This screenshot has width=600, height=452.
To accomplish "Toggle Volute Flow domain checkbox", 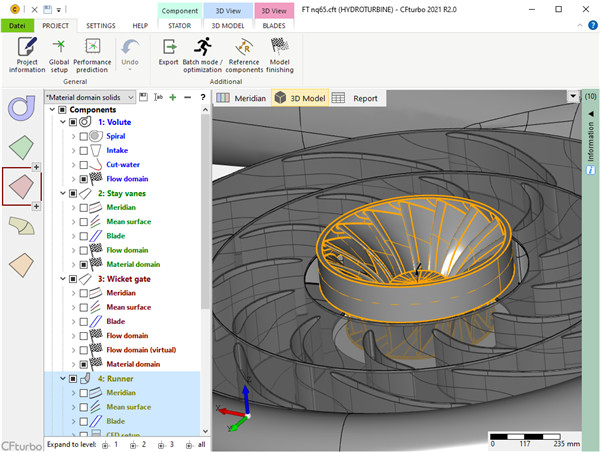I will pos(83,179).
